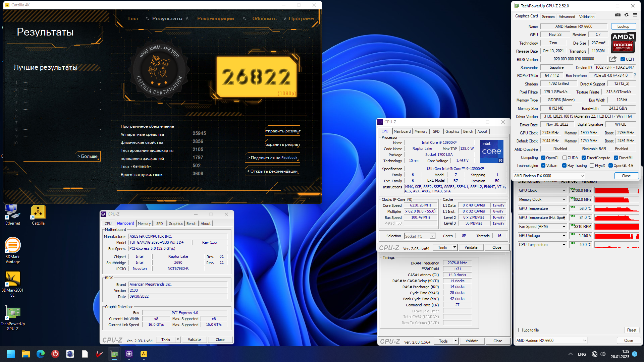The width and height of the screenshot is (644, 362).
Task: Open the Рекомендации tab in Catzilla
Action: 215,18
